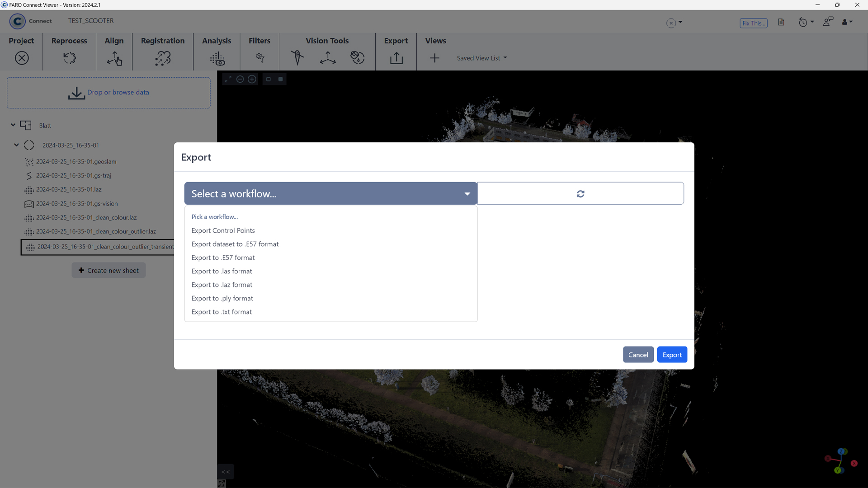Select 2024-03-25_16-35-01.laz file

click(x=69, y=189)
